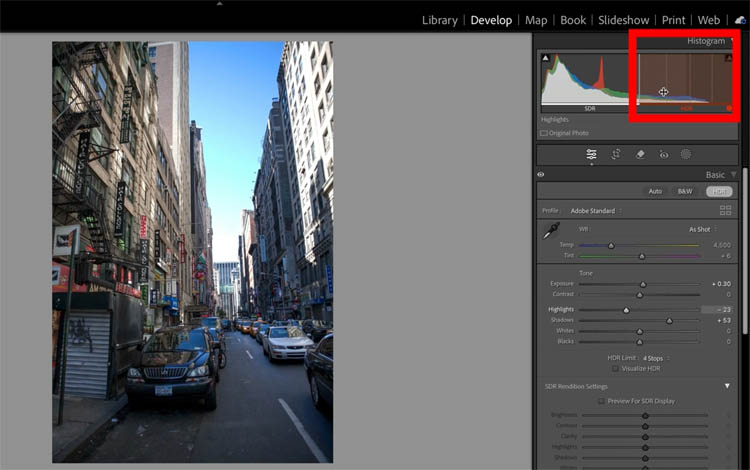Click the cloud sync status icon
The width and height of the screenshot is (750, 470).
point(740,20)
